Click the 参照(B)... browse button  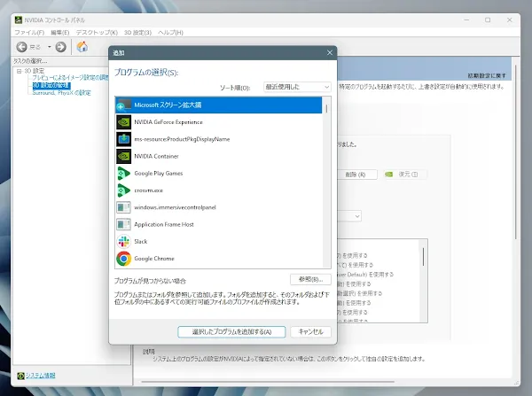point(310,279)
